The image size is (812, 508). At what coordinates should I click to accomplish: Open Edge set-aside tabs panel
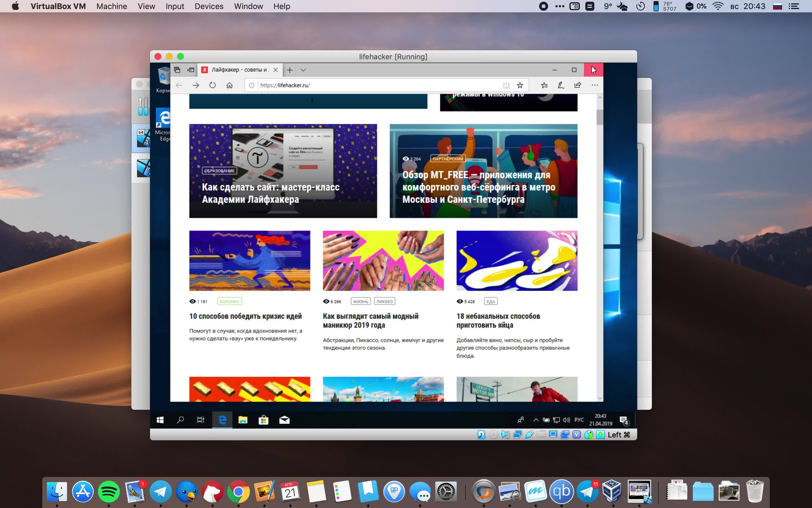(177, 70)
